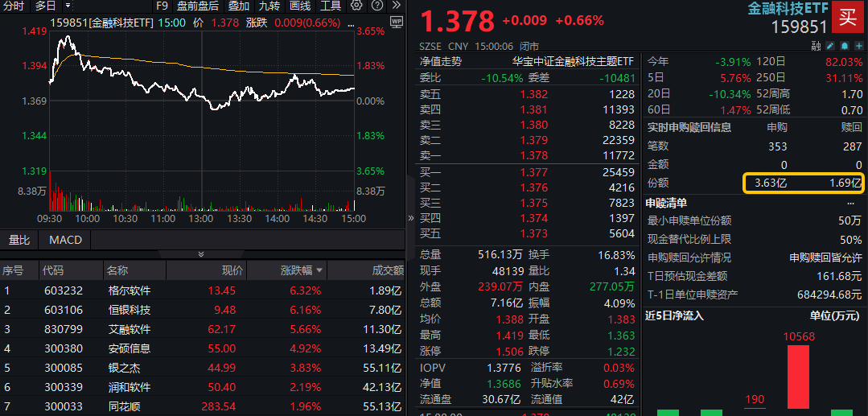This screenshot has height=416, width=868.
Task: Click 申购 份额 value 3.63亿
Action: click(771, 183)
